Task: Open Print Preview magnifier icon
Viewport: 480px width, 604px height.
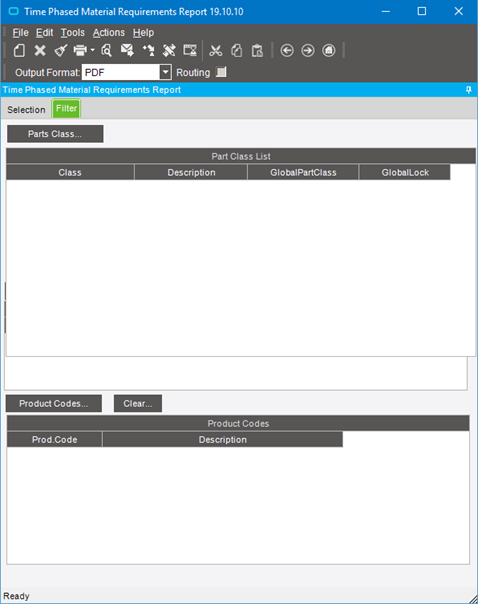Action: [106, 50]
